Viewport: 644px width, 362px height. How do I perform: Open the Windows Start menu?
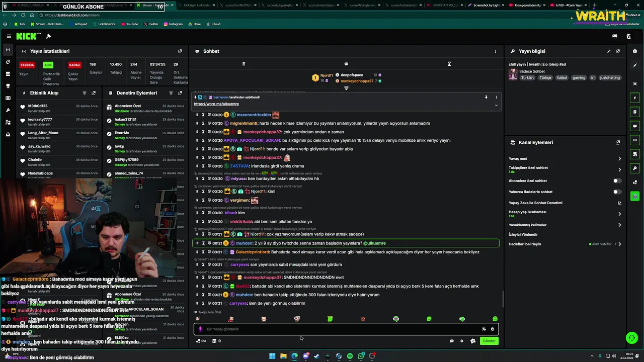[x=272, y=356]
